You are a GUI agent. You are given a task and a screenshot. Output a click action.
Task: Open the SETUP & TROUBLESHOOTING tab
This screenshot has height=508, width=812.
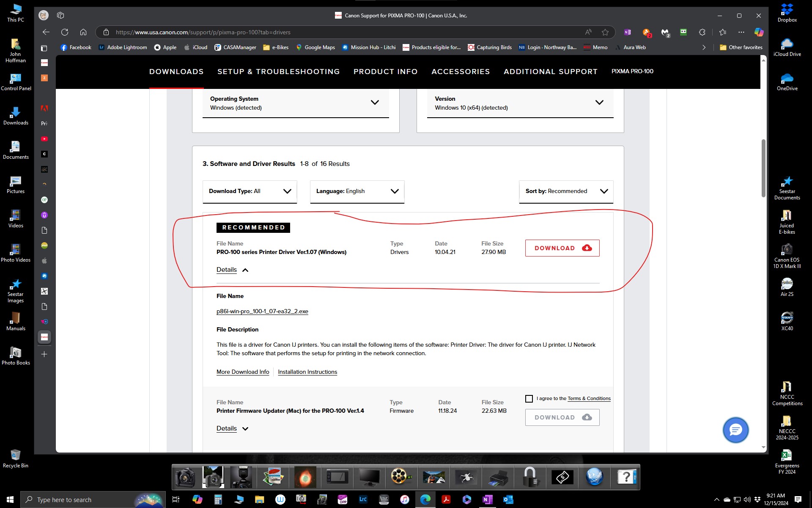click(x=278, y=72)
